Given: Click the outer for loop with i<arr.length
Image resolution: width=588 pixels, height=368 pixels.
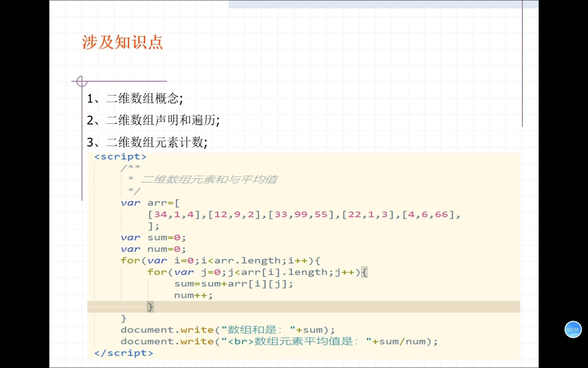Looking at the screenshot, I should point(220,261).
